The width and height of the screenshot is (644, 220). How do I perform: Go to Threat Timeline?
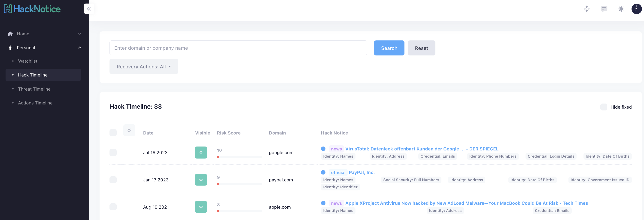point(34,89)
